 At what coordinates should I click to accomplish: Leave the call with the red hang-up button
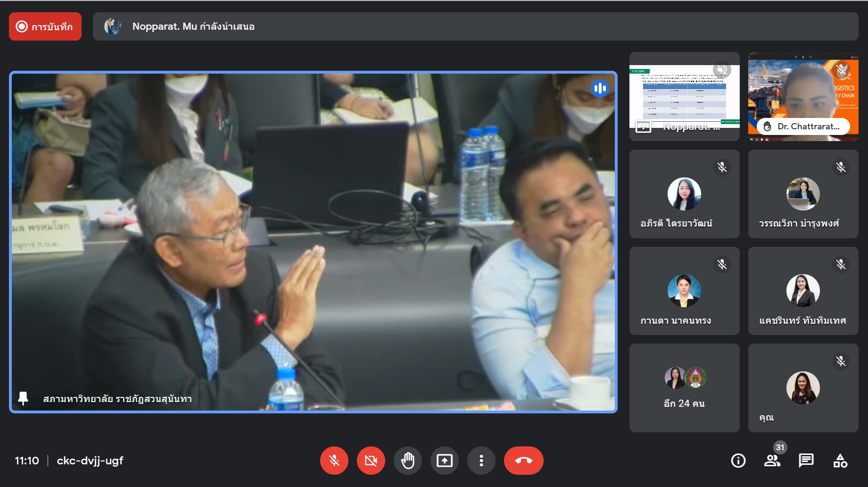click(x=523, y=461)
